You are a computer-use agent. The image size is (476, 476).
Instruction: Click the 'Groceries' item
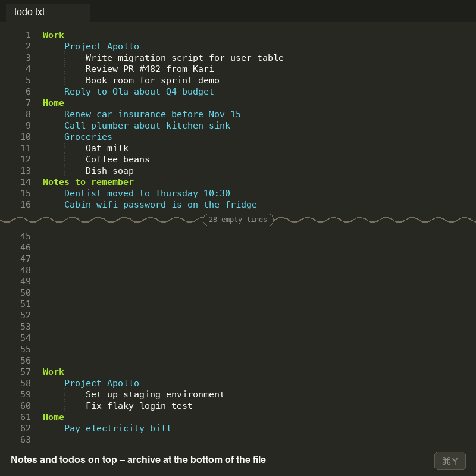88,137
